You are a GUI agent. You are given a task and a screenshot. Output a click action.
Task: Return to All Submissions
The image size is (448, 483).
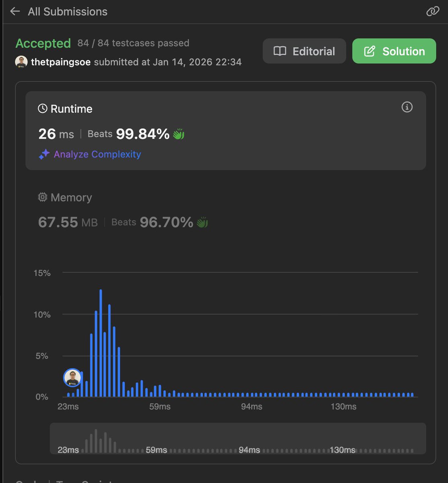tap(68, 12)
